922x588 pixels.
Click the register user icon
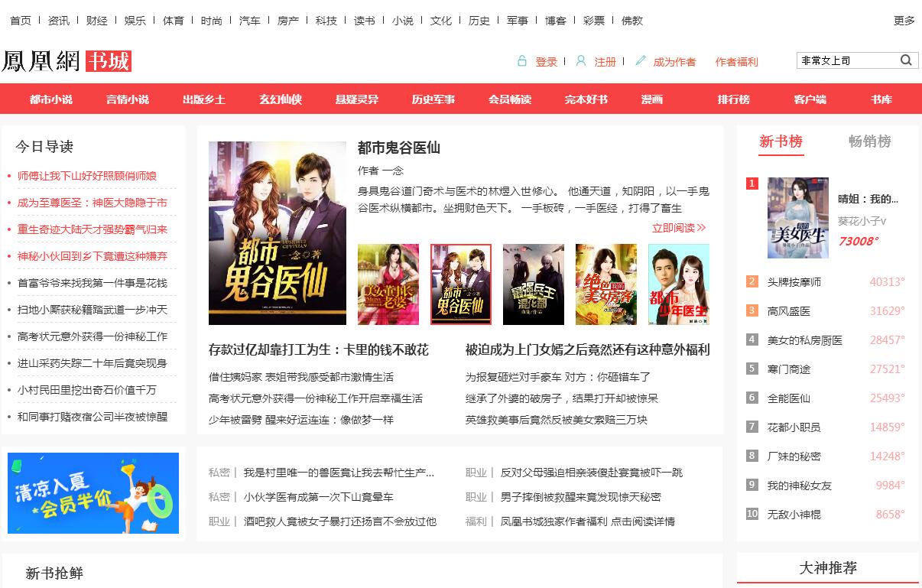coord(581,61)
